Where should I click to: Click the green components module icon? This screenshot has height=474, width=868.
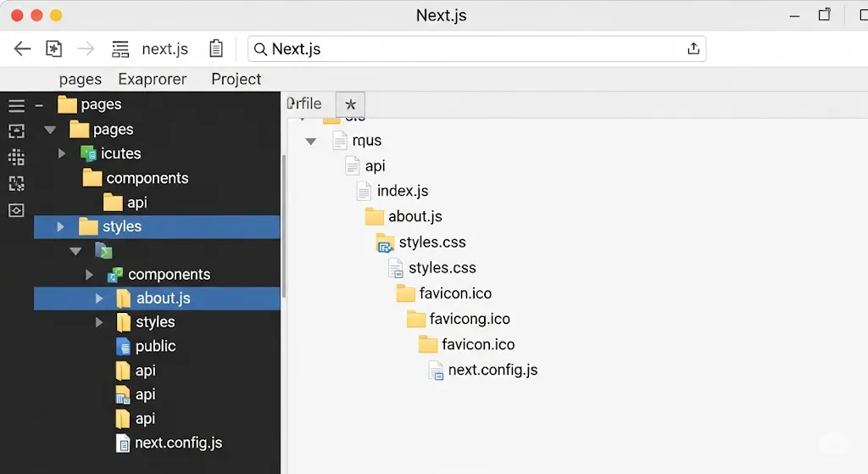[115, 275]
